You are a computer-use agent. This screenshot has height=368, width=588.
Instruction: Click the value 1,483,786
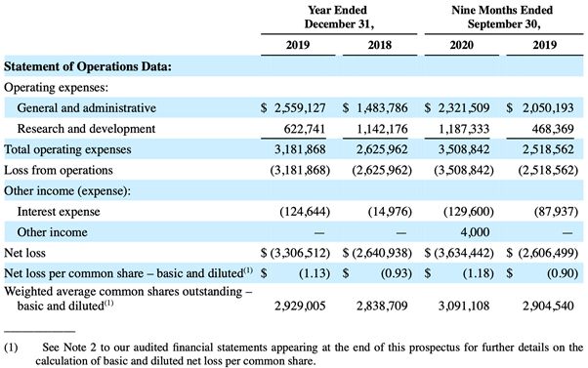click(382, 108)
